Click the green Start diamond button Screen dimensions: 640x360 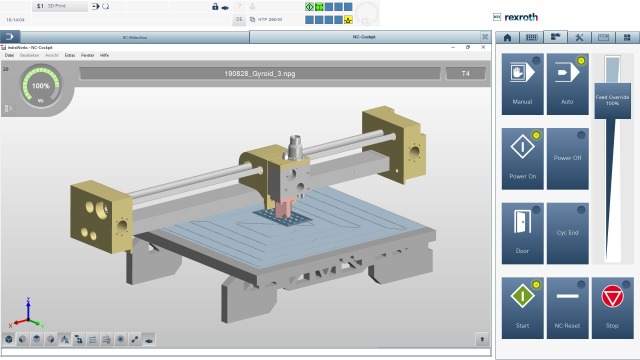pos(522,308)
